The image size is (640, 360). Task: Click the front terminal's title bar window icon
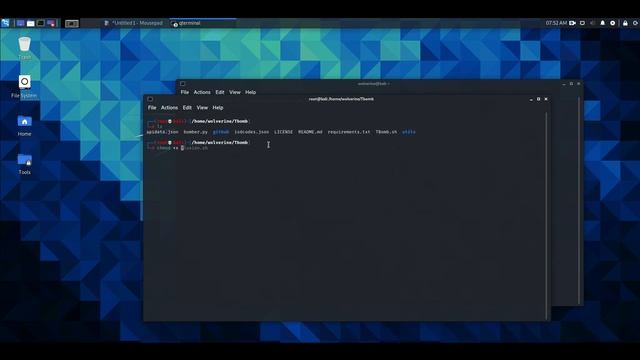tap(150, 99)
